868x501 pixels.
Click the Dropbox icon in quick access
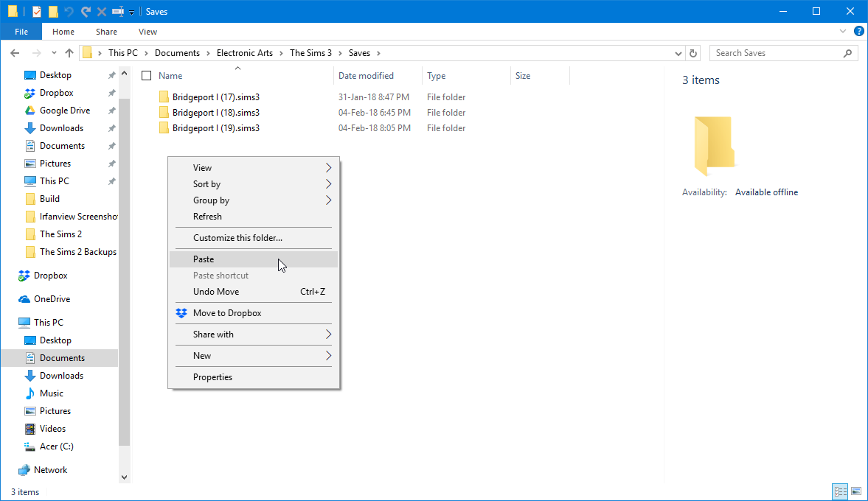click(30, 93)
